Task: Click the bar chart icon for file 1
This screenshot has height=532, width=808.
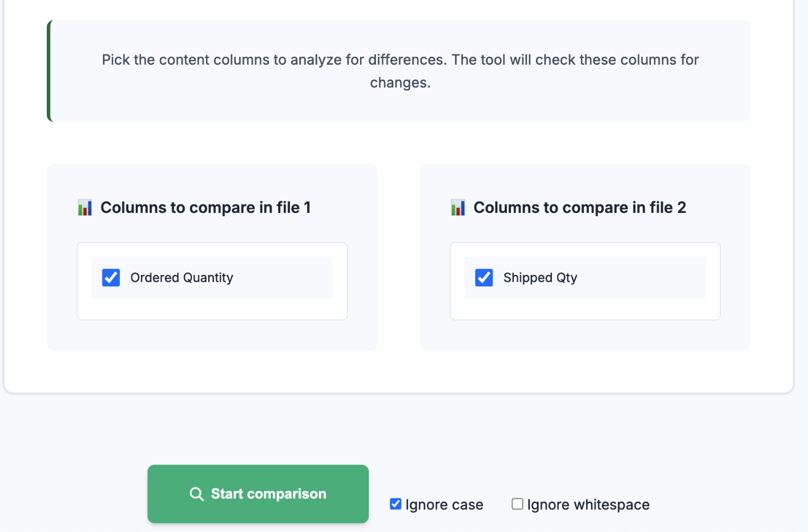Action: click(x=85, y=208)
